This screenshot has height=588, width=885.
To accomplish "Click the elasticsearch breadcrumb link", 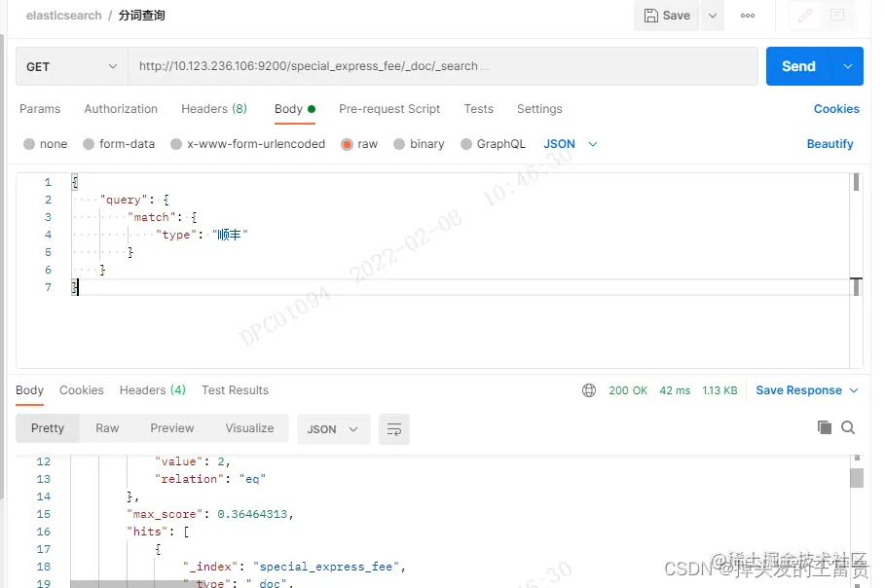I will click(64, 16).
